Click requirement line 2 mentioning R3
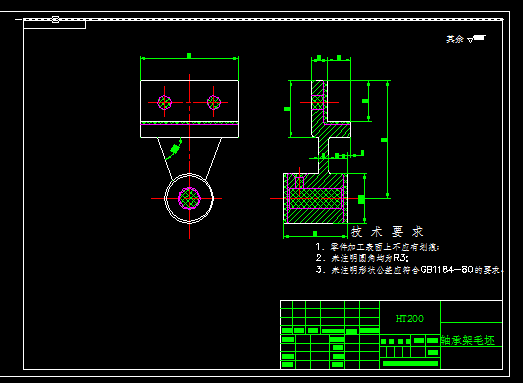The height and width of the screenshot is (383, 523). (x=362, y=258)
